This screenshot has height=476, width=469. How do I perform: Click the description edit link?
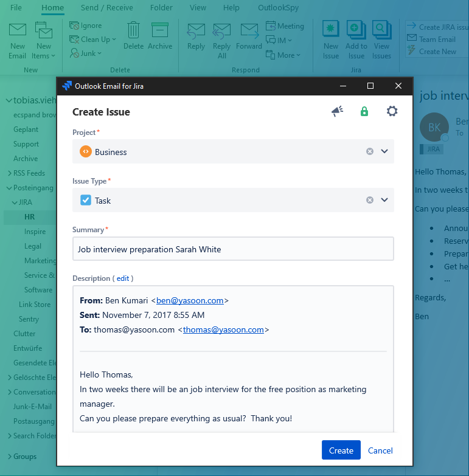[x=123, y=278]
